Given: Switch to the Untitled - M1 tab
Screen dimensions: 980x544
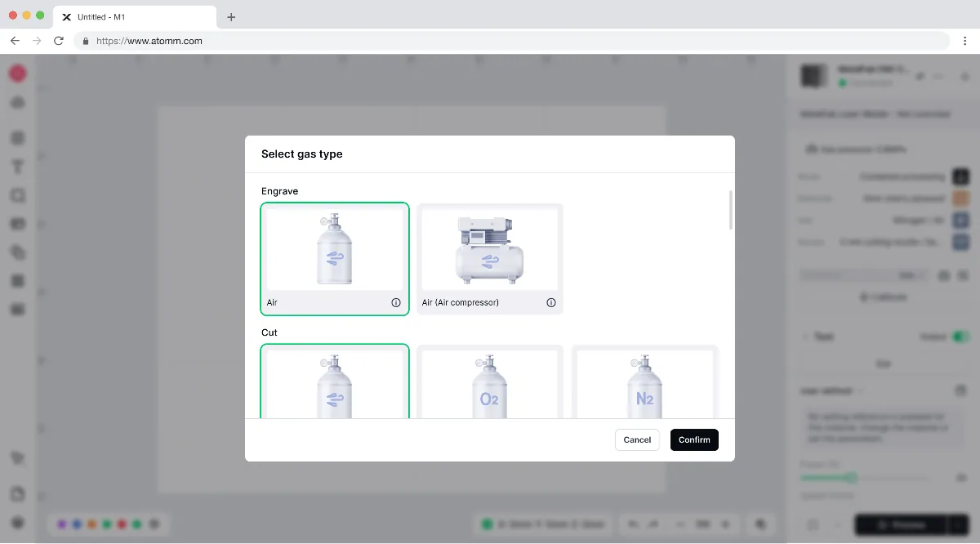Looking at the screenshot, I should click(x=135, y=16).
